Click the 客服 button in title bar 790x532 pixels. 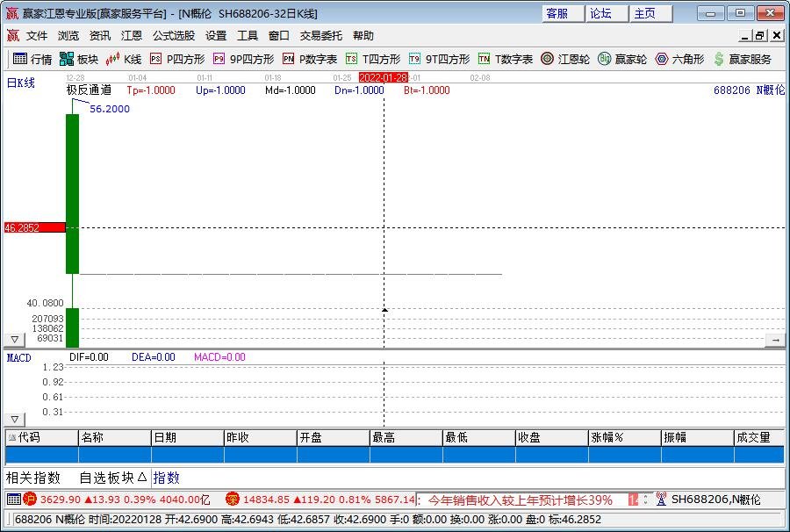point(564,13)
